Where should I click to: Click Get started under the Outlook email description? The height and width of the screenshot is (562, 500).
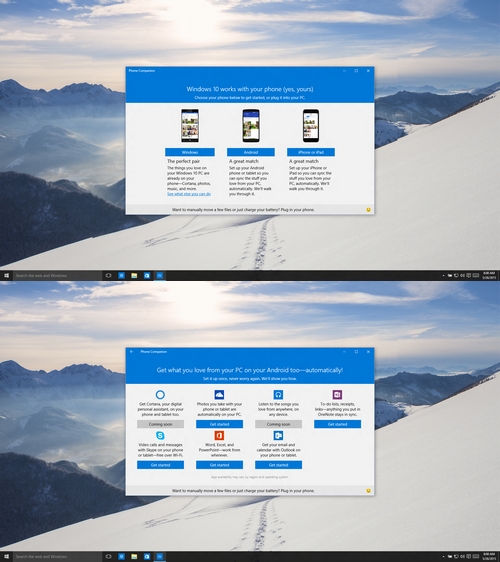[x=278, y=465]
